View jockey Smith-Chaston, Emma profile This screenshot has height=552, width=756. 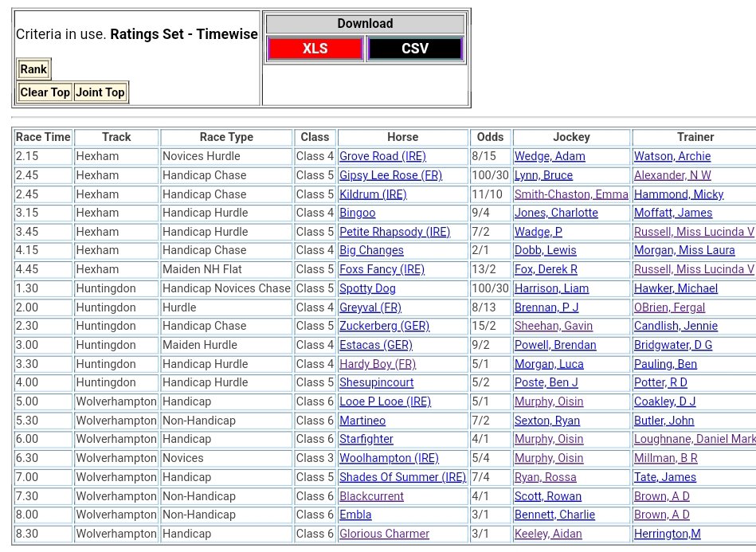click(571, 194)
